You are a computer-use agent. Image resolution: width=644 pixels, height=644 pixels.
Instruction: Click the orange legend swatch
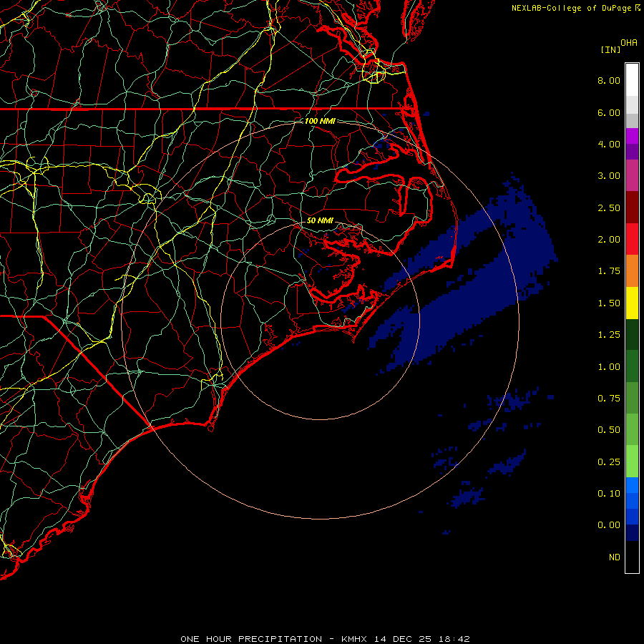(x=632, y=270)
